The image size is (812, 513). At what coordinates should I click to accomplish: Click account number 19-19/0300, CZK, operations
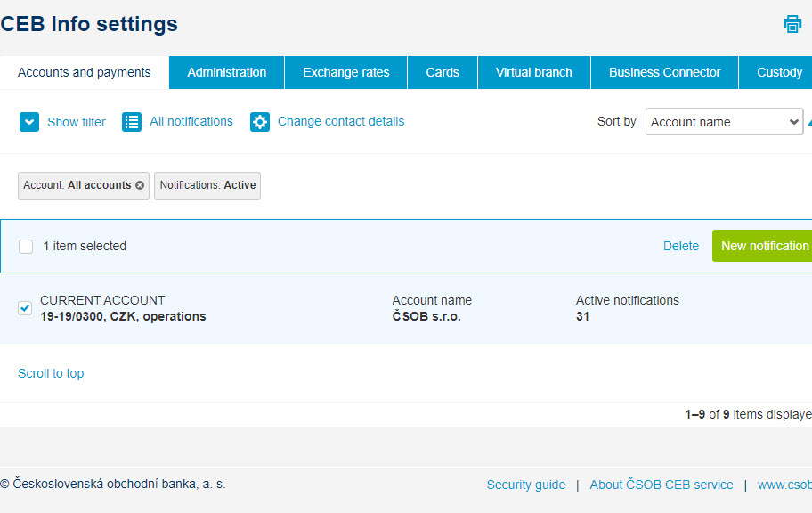[x=123, y=316]
